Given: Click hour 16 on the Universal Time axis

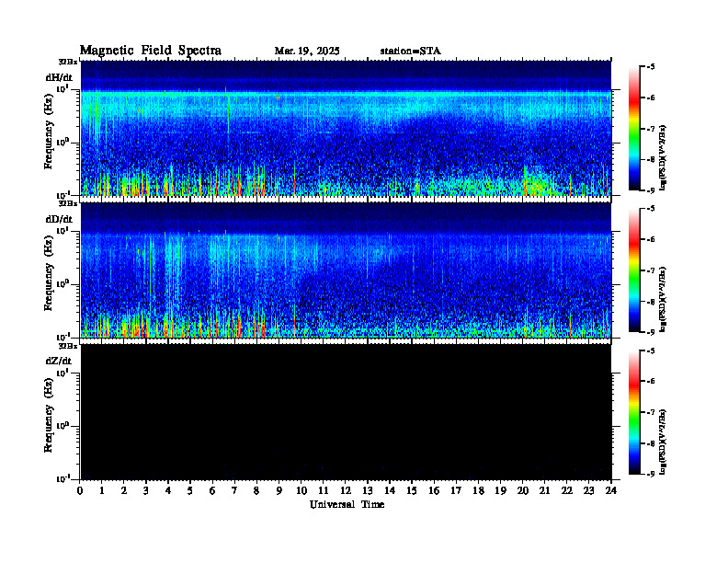Looking at the screenshot, I should point(434,490).
